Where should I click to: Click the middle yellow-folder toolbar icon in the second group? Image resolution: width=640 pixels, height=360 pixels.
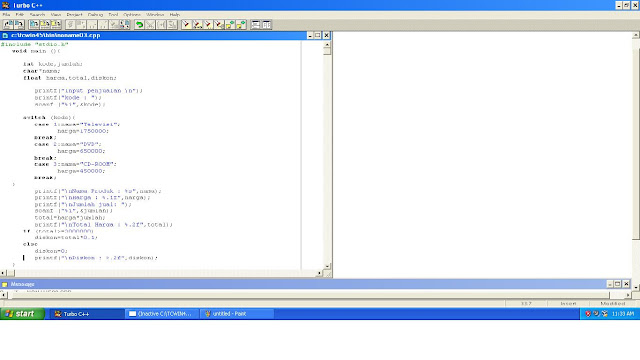(x=45, y=24)
